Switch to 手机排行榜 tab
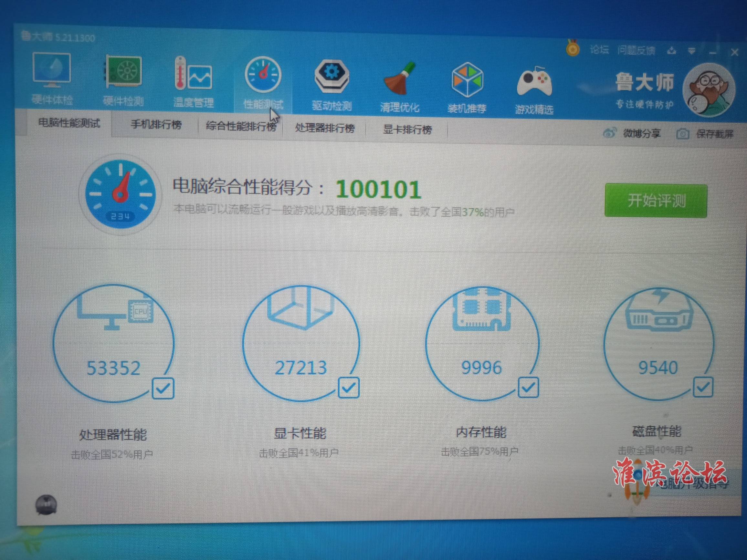 (156, 125)
